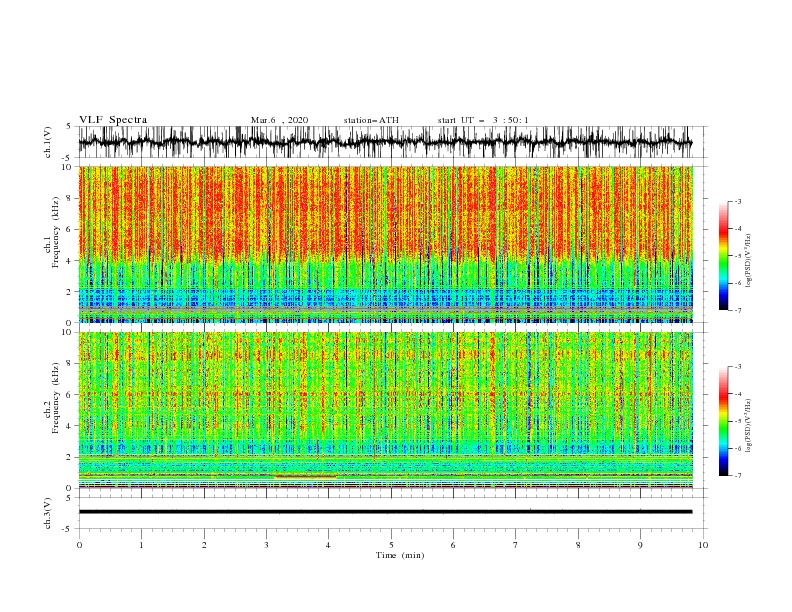
Task: Click the time-axis tick label "7"
Action: pyautogui.click(x=516, y=545)
